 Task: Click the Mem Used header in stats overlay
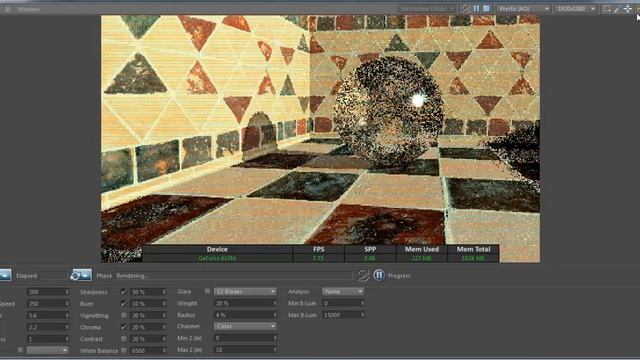click(x=422, y=249)
